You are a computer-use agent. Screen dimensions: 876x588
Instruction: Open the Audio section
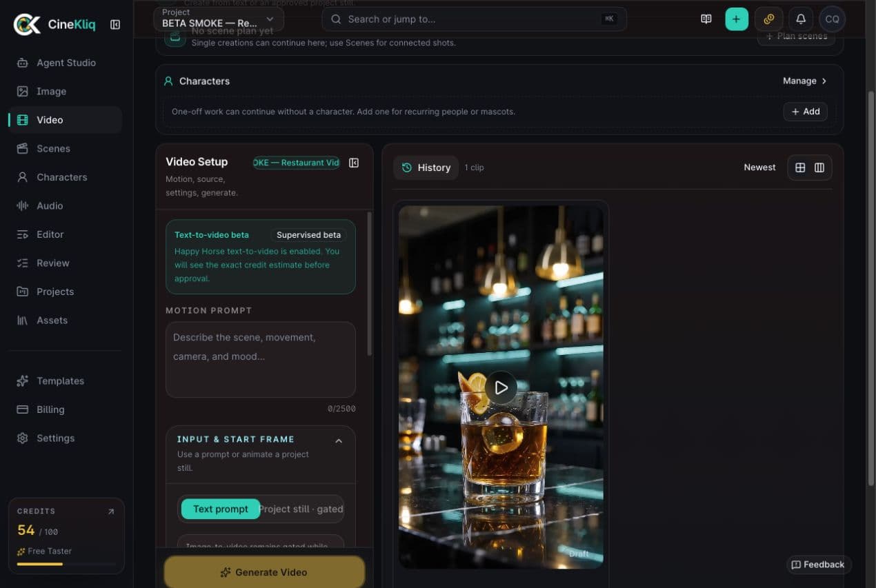(66, 205)
